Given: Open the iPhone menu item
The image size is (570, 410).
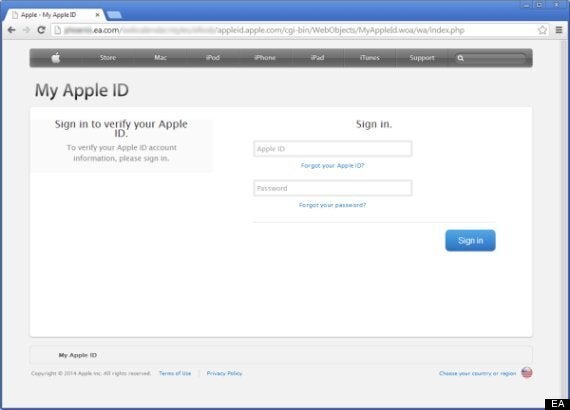Looking at the screenshot, I should (265, 58).
